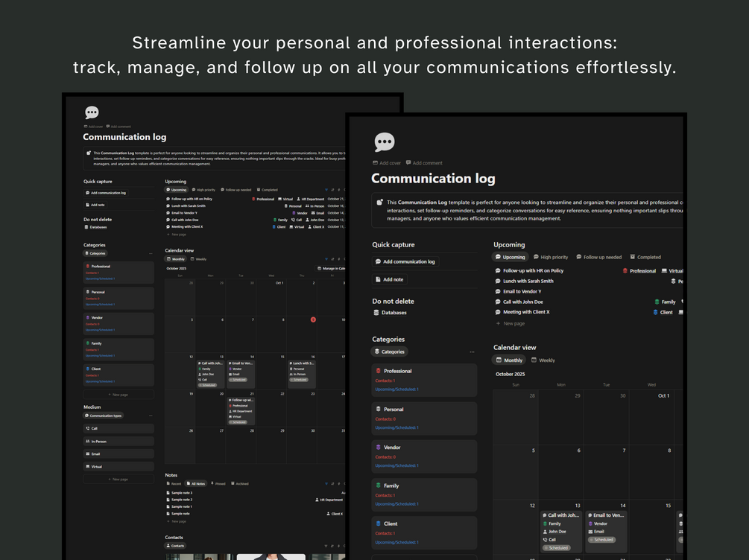Click the Professional tag in the front page's HR Policy row
749x560 pixels.
click(x=639, y=270)
